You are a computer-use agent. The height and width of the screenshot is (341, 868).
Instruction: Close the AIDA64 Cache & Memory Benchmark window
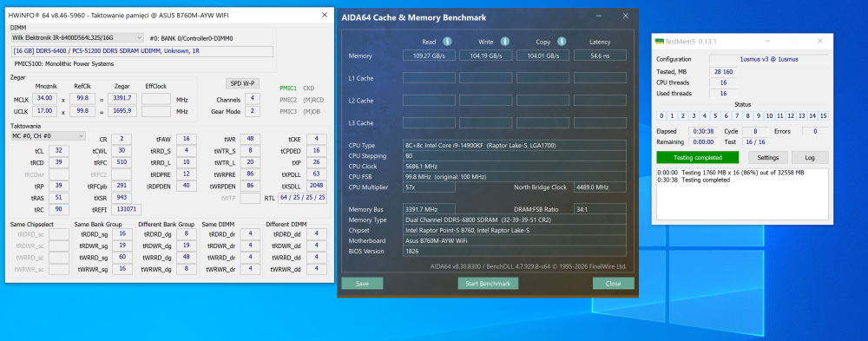tap(626, 16)
